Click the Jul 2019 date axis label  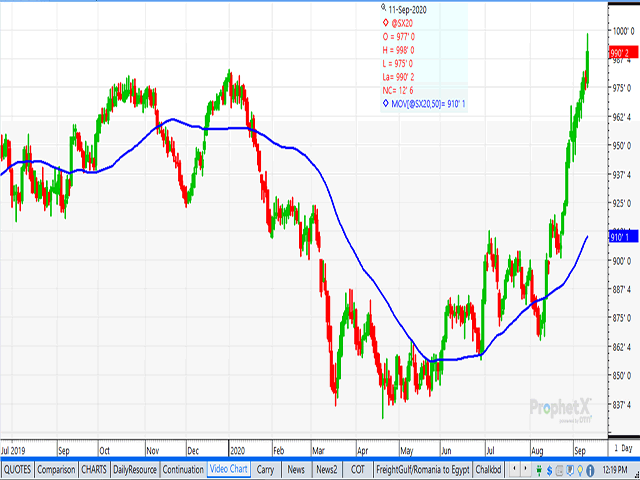(x=13, y=451)
